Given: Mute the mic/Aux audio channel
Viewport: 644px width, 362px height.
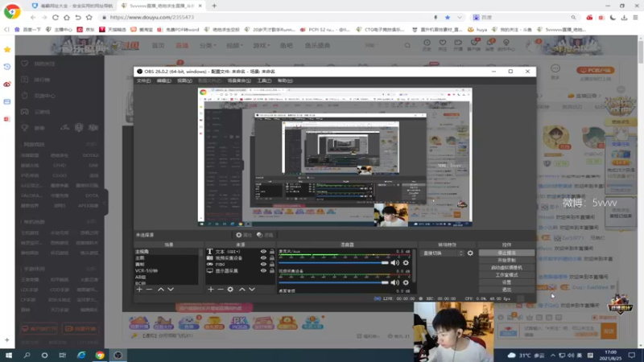Looking at the screenshot, I should click(394, 263).
